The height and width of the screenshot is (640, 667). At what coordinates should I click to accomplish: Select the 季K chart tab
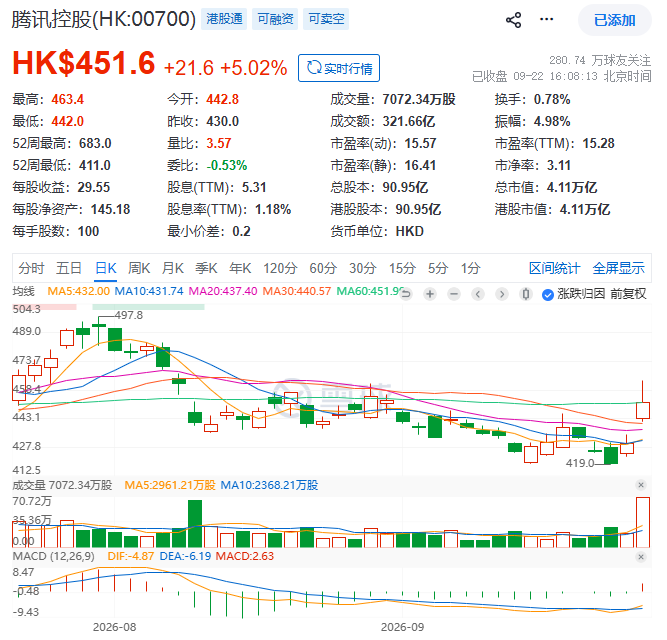click(206, 268)
